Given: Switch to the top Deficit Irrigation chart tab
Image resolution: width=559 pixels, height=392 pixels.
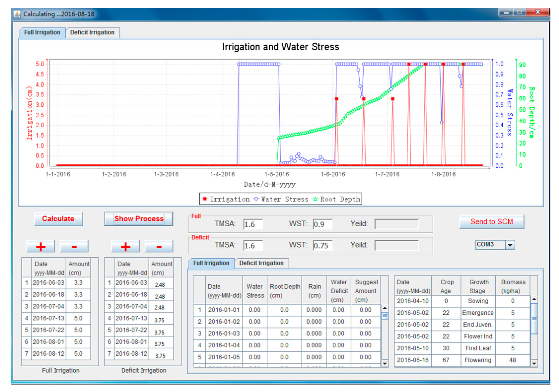Looking at the screenshot, I should tap(92, 32).
